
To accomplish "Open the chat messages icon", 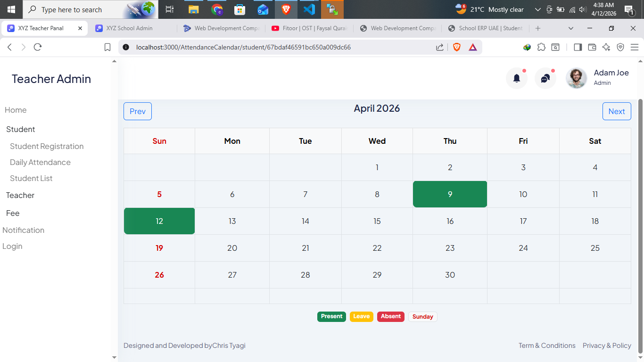I will tap(545, 78).
